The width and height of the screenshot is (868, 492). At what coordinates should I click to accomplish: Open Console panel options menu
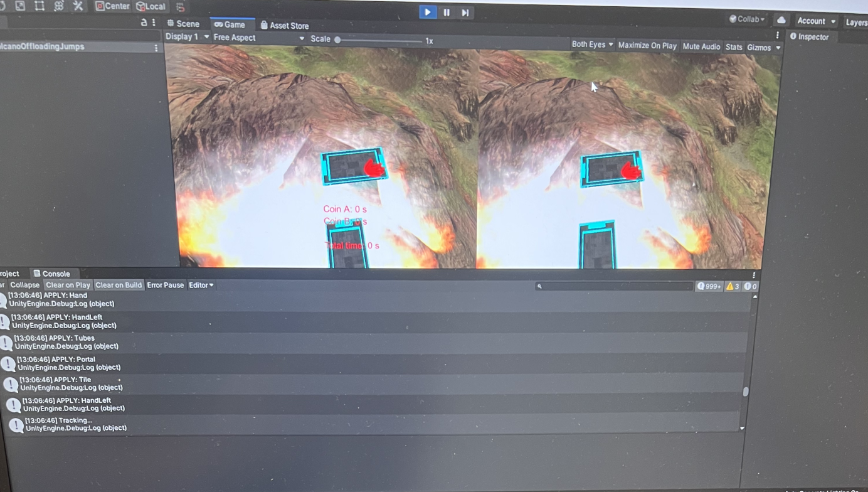click(754, 275)
